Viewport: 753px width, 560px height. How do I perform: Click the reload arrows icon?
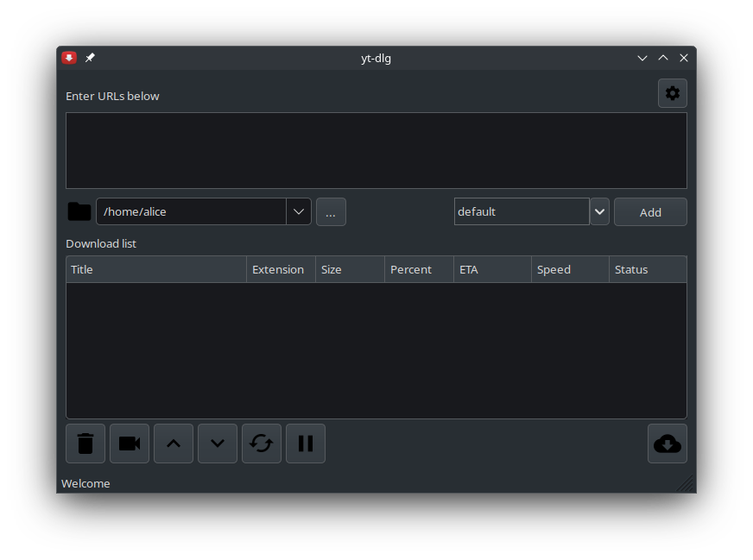point(262,444)
